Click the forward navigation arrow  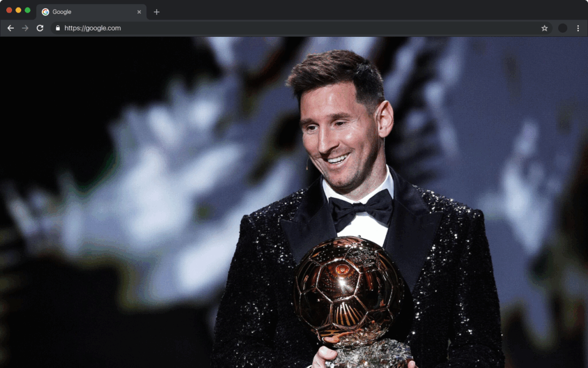pyautogui.click(x=25, y=28)
